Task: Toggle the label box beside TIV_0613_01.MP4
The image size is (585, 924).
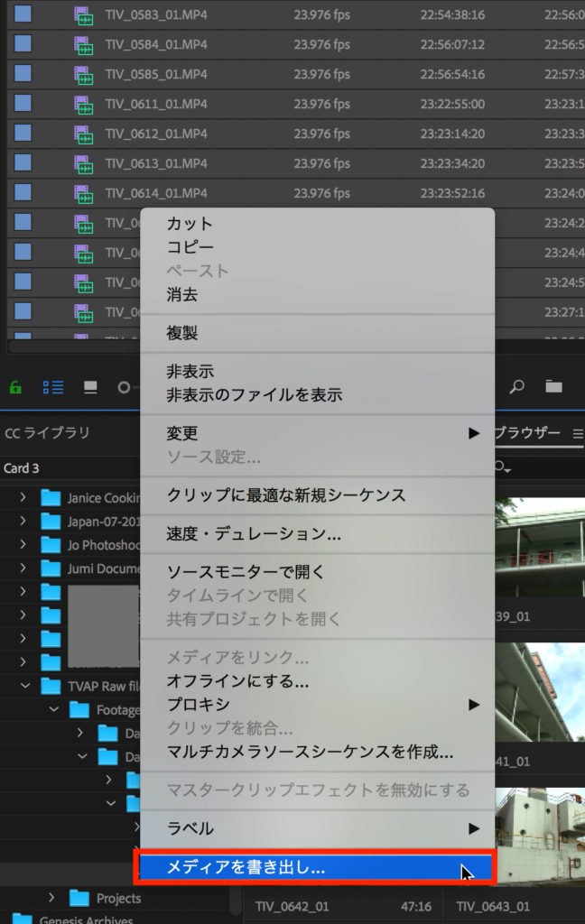Action: pos(23,164)
